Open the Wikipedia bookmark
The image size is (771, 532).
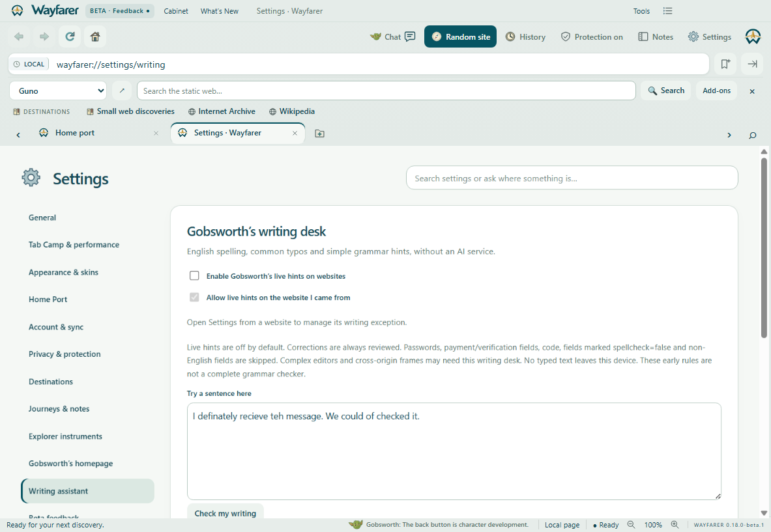(292, 111)
